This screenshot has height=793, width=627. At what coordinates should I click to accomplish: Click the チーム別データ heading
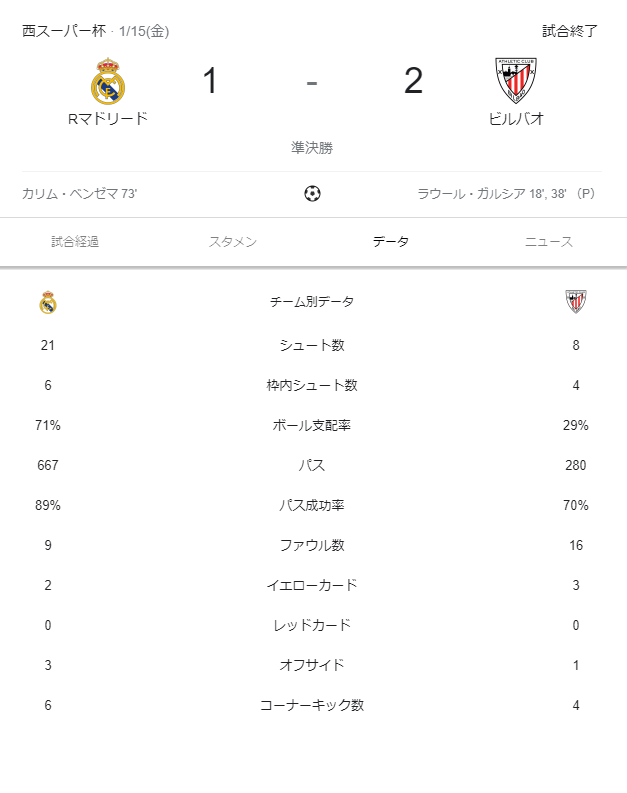pyautogui.click(x=312, y=302)
